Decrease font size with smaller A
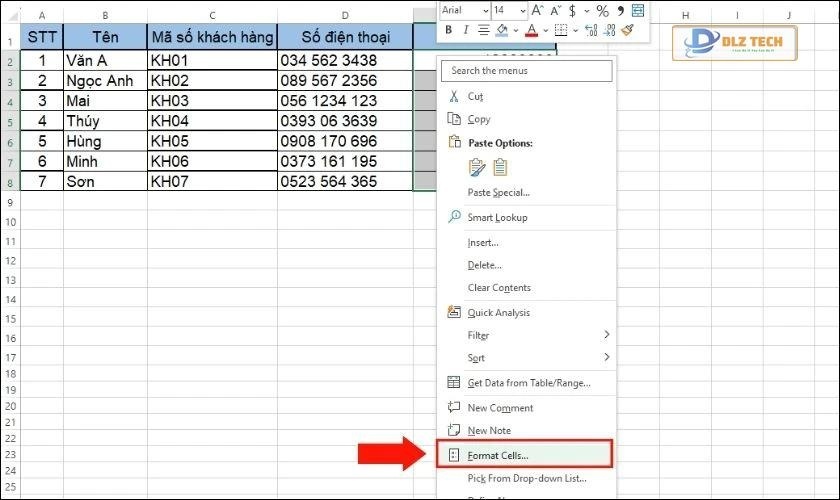Viewport: 840px width, 500px height. 556,10
